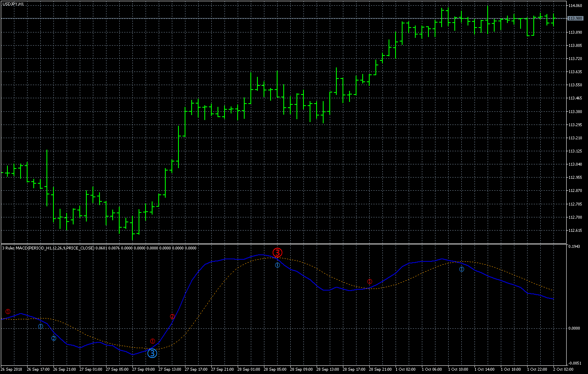The height and width of the screenshot is (374, 588).
Task: Click red 1 marker just above large blue 3
Action: (153, 341)
